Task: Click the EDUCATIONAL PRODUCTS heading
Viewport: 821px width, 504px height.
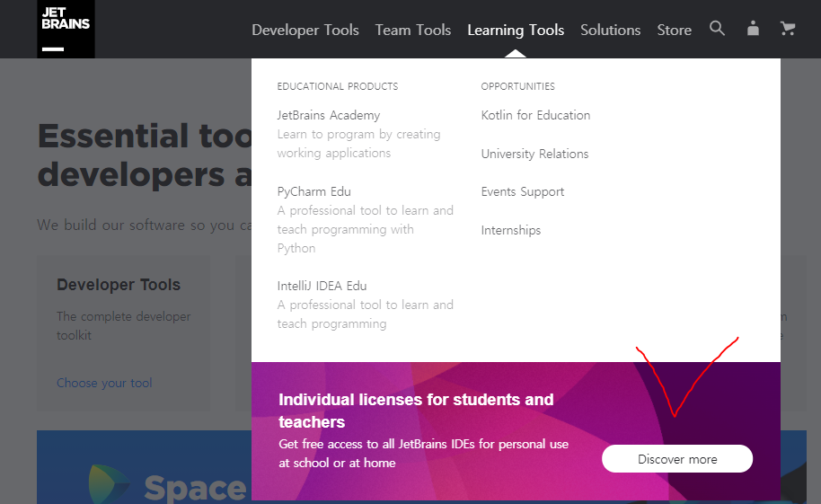Action: click(x=337, y=86)
